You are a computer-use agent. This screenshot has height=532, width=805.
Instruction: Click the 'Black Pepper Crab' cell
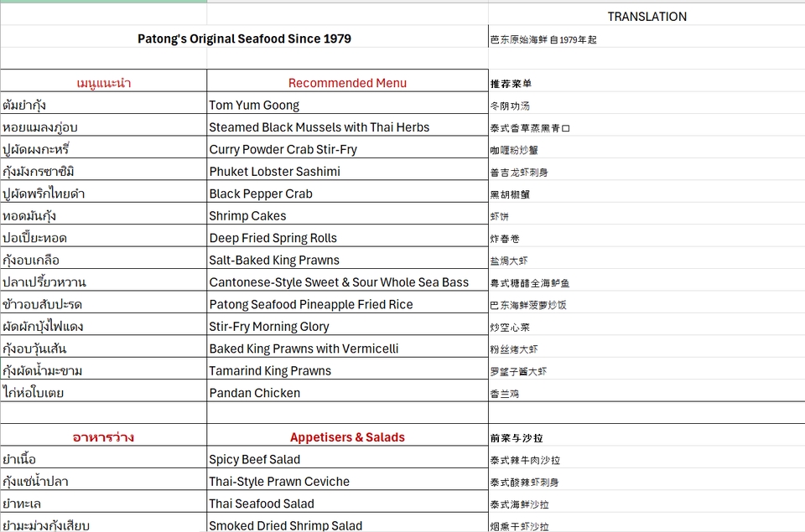coord(261,194)
